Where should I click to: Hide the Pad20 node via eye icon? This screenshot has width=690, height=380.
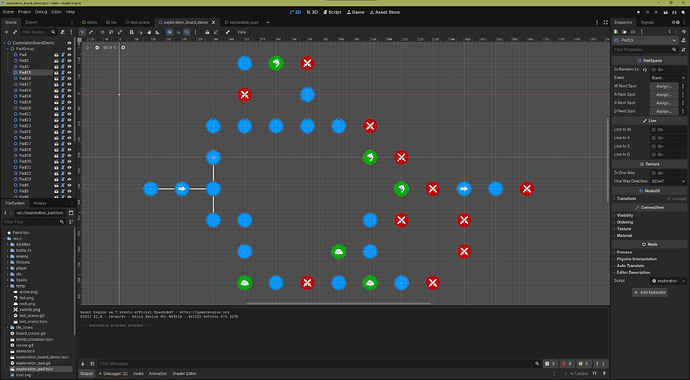(69, 108)
